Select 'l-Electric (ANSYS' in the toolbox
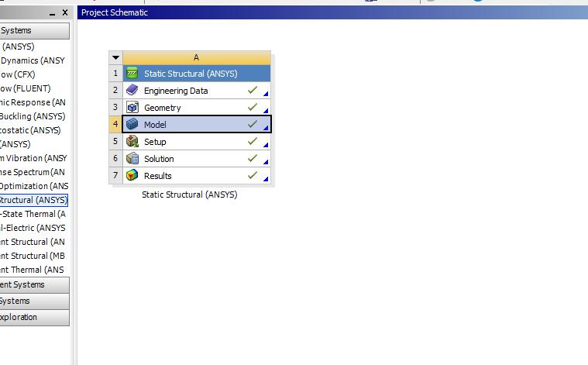The width and height of the screenshot is (588, 365). [x=33, y=228]
